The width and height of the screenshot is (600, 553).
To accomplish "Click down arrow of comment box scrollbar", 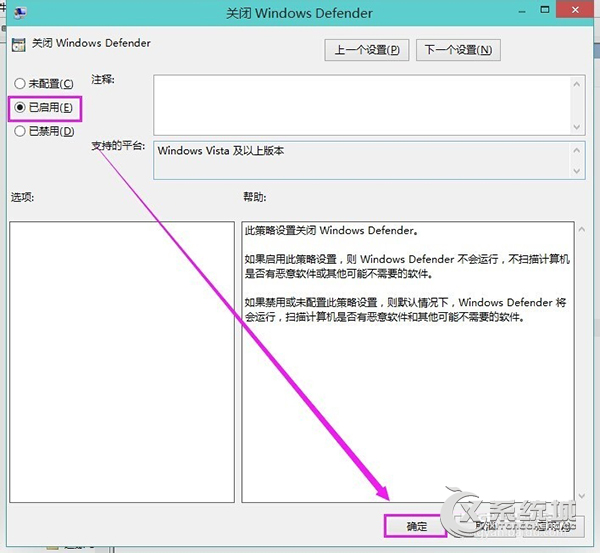I will [x=577, y=127].
